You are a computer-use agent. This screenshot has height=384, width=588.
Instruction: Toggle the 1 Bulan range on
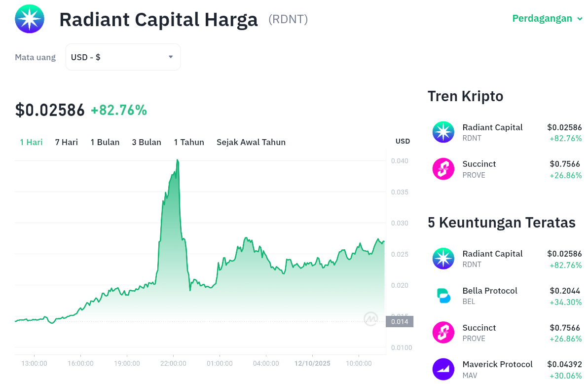click(105, 142)
